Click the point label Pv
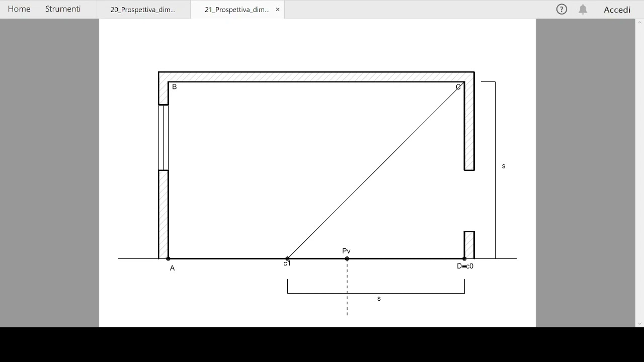This screenshot has width=644, height=362. pyautogui.click(x=346, y=251)
